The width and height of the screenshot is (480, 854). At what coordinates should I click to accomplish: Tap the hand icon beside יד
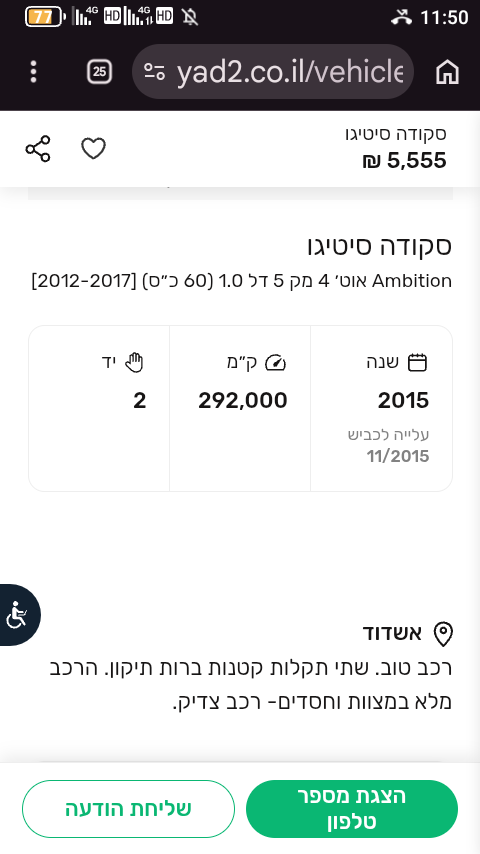pyautogui.click(x=134, y=362)
